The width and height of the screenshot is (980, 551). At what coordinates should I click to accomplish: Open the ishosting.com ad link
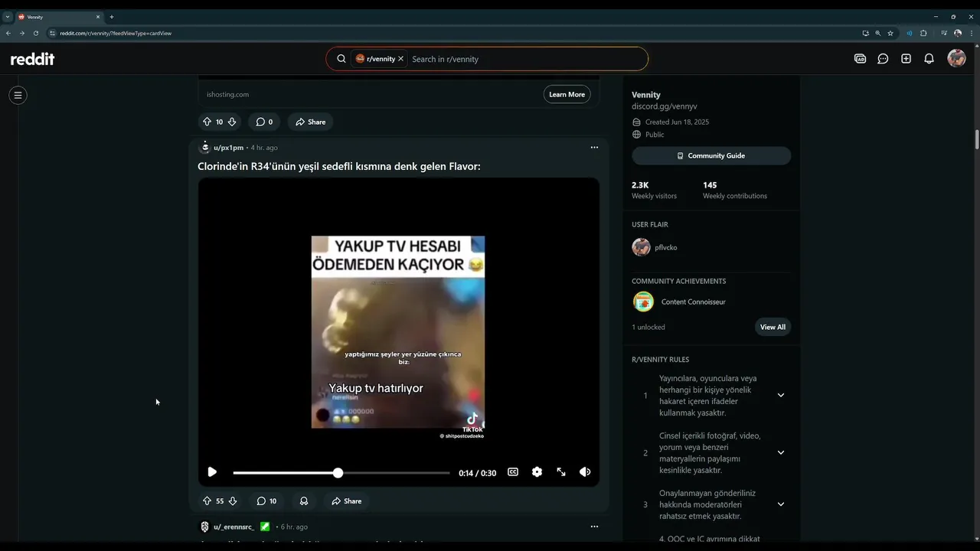(x=227, y=95)
